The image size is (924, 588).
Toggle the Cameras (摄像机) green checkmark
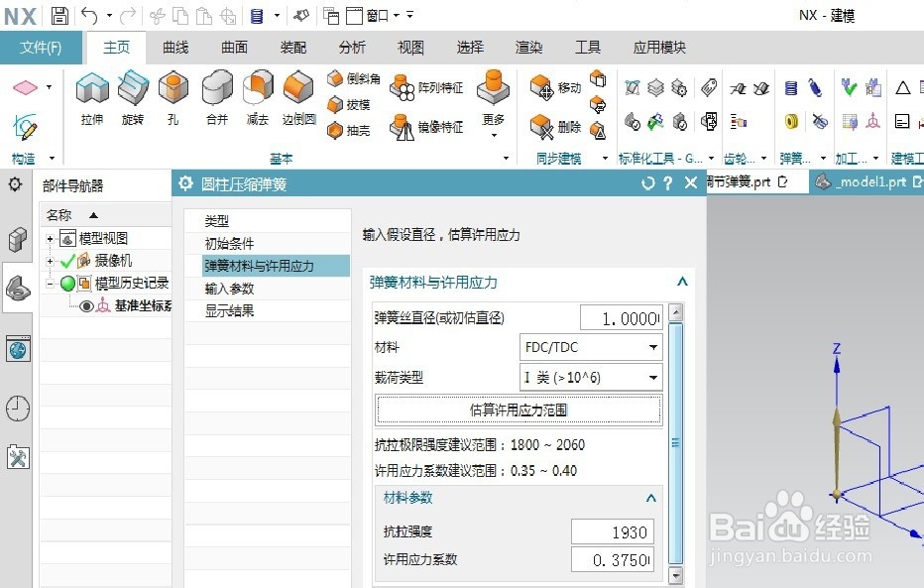tap(67, 261)
